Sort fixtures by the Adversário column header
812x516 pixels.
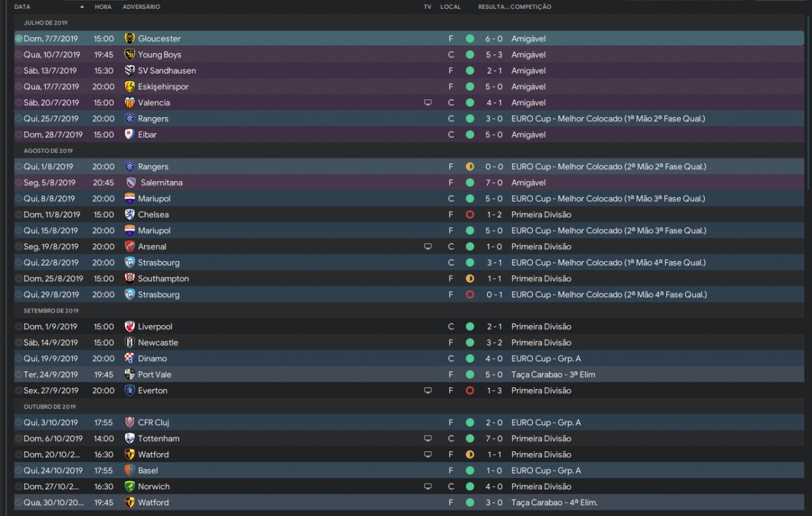click(141, 7)
